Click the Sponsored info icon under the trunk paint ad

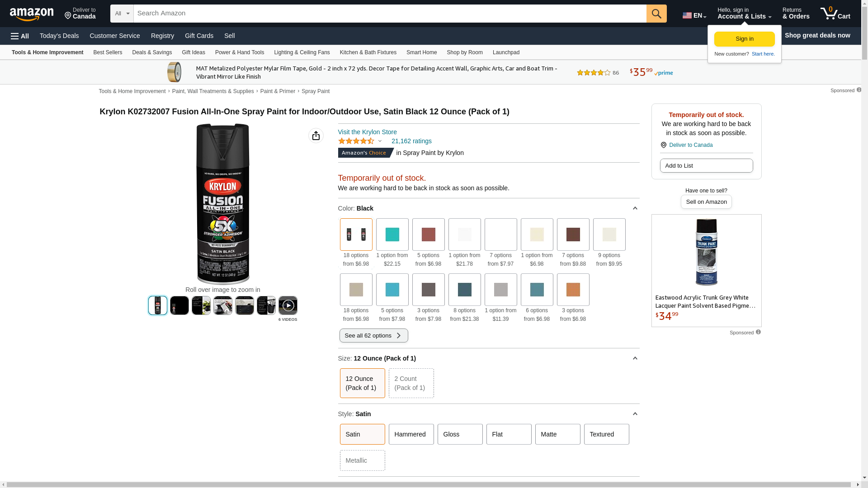(x=758, y=332)
